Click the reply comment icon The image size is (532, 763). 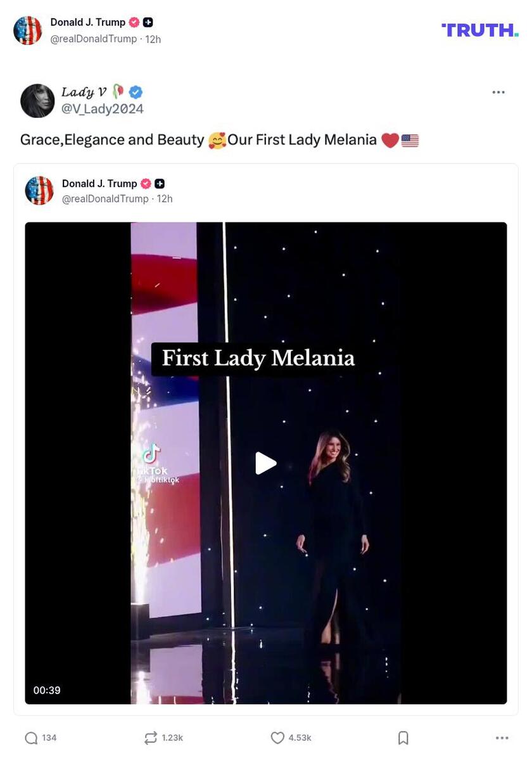31,738
